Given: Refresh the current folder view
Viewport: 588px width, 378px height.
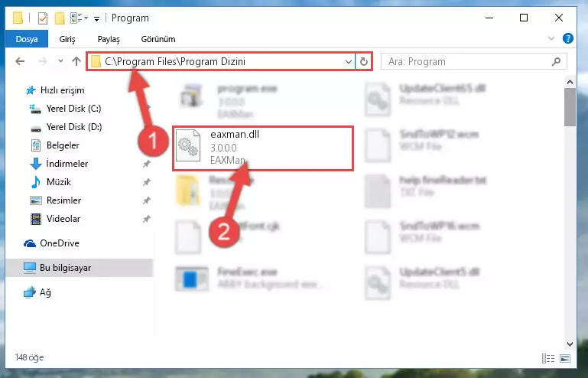Looking at the screenshot, I should pyautogui.click(x=363, y=61).
